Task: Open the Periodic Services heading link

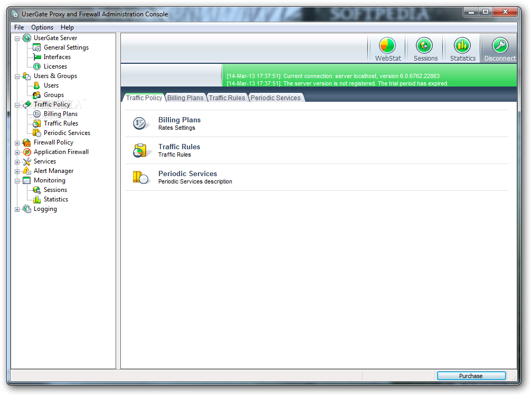Action: (188, 173)
